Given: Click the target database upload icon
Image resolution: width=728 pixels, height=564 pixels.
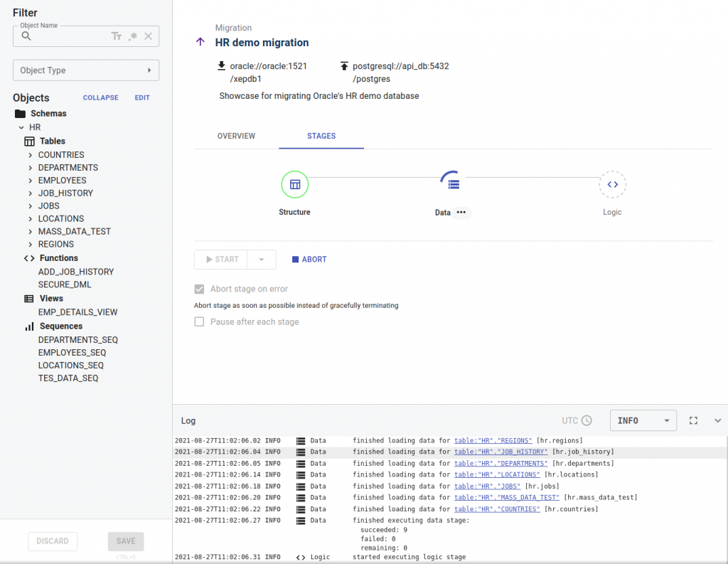Looking at the screenshot, I should (344, 65).
